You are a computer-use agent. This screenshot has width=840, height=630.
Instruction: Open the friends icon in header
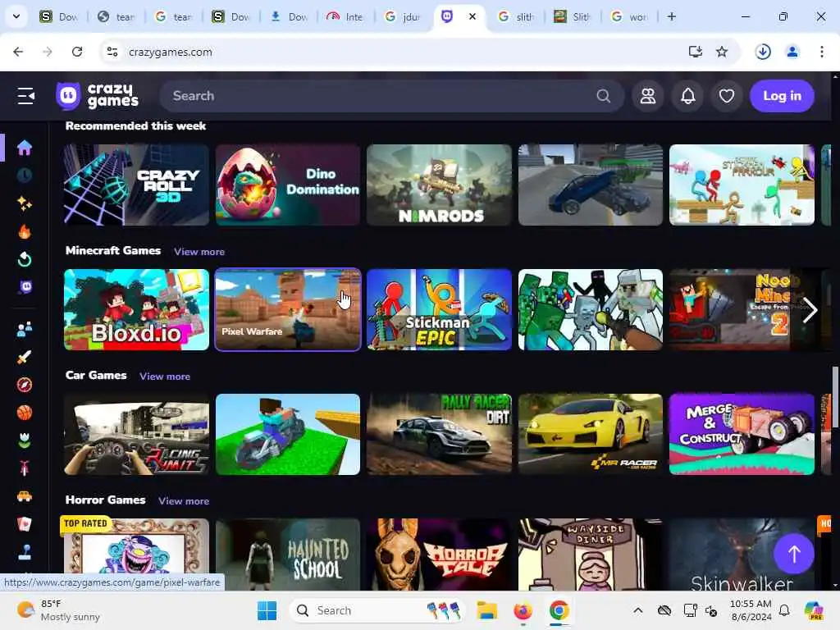point(648,96)
